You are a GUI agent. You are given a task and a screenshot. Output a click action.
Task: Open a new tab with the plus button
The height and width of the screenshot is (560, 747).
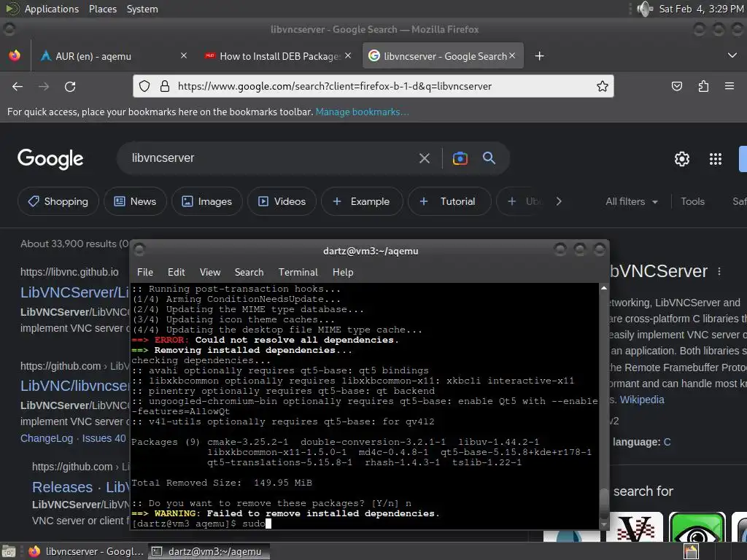coord(539,56)
